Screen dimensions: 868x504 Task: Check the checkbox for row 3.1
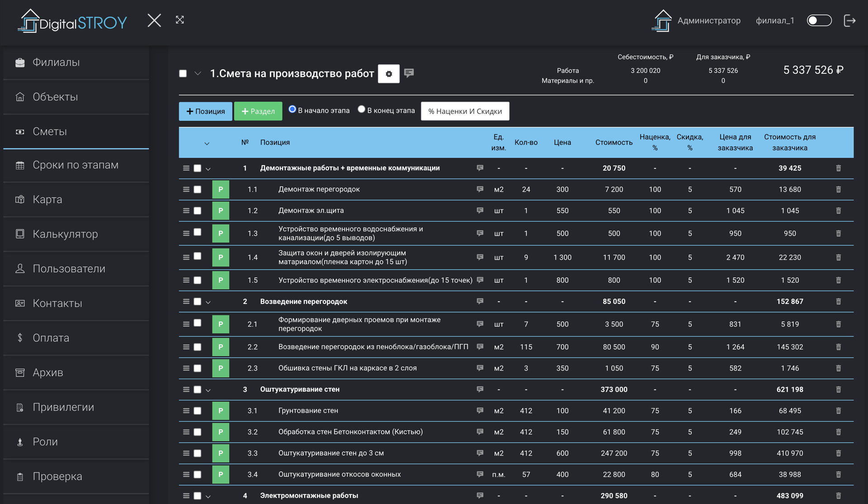click(x=198, y=411)
